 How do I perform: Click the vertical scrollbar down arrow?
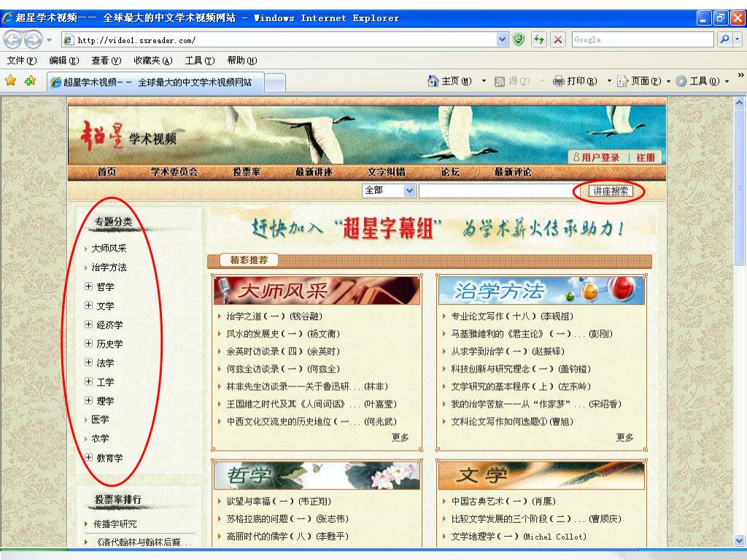740,540
